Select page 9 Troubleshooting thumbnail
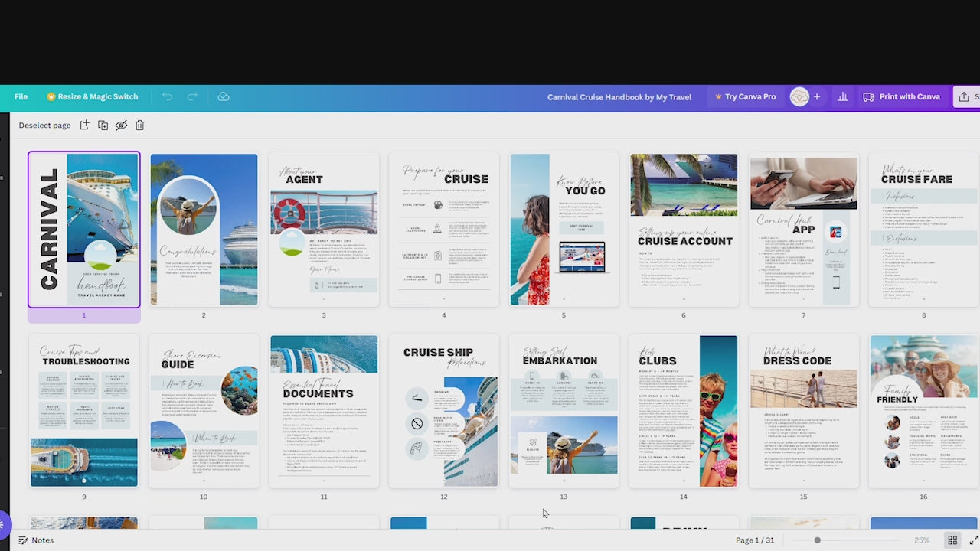980x551 pixels. 84,411
